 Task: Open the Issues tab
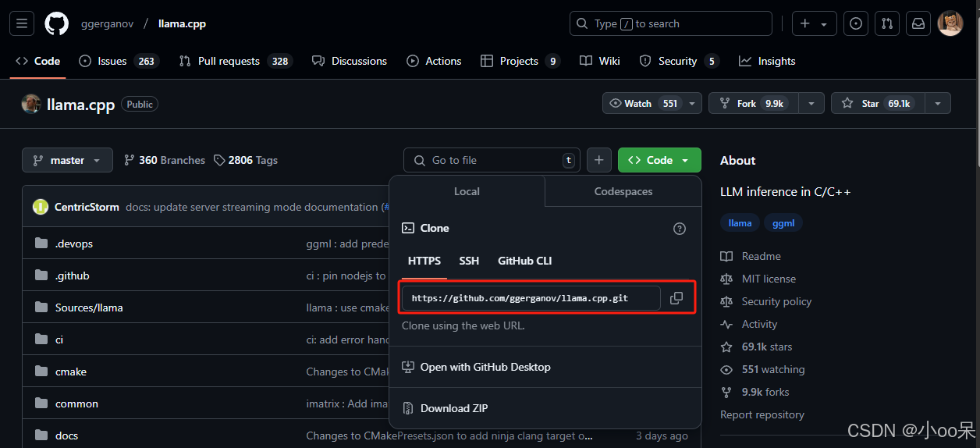coord(119,61)
